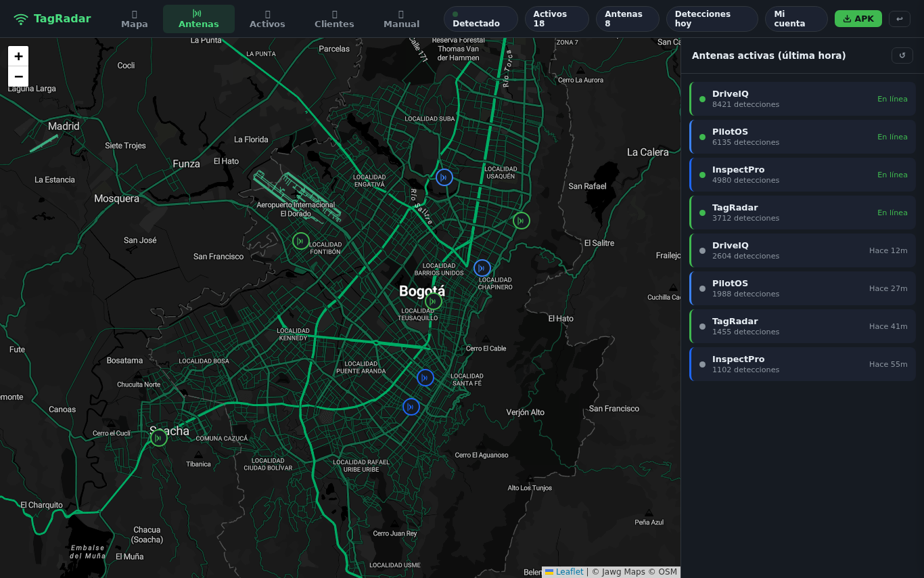Click the Madrid map label
Screen dimensions: 924x578
[x=64, y=126]
